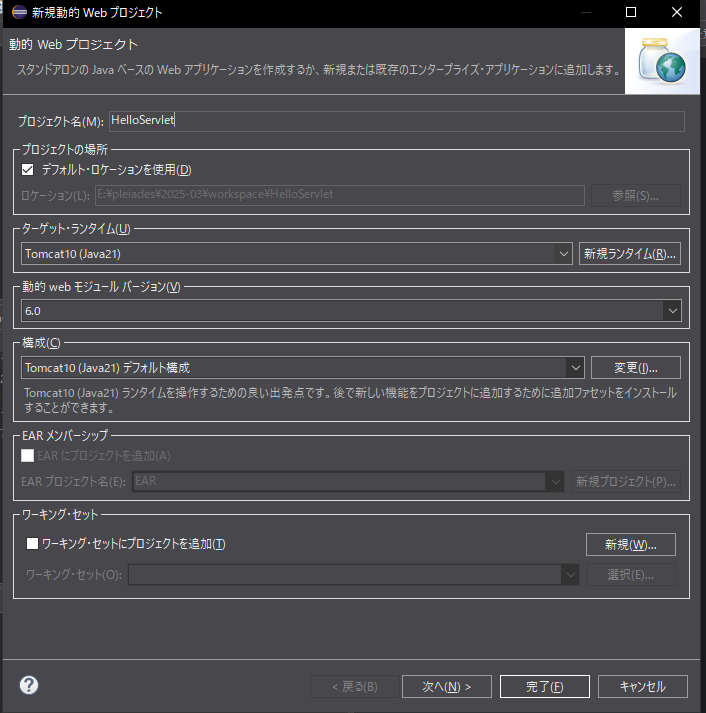Uncheck the use default location checkbox

[x=28, y=170]
